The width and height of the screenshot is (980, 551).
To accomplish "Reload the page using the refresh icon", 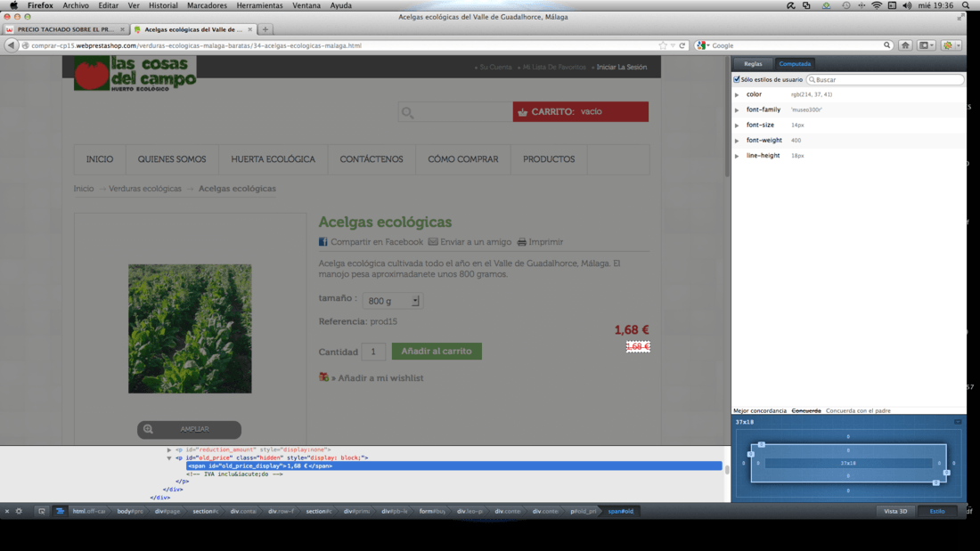I will [x=682, y=45].
